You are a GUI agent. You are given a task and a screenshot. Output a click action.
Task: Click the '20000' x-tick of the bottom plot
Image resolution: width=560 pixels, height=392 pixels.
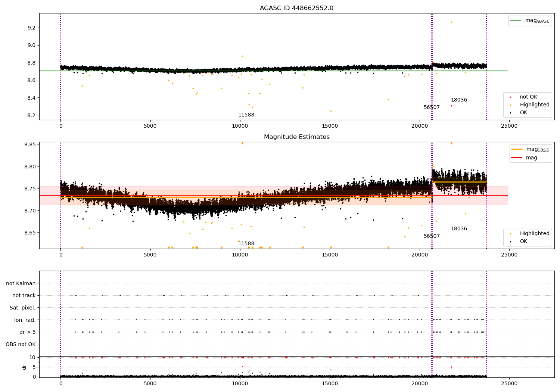pos(420,383)
